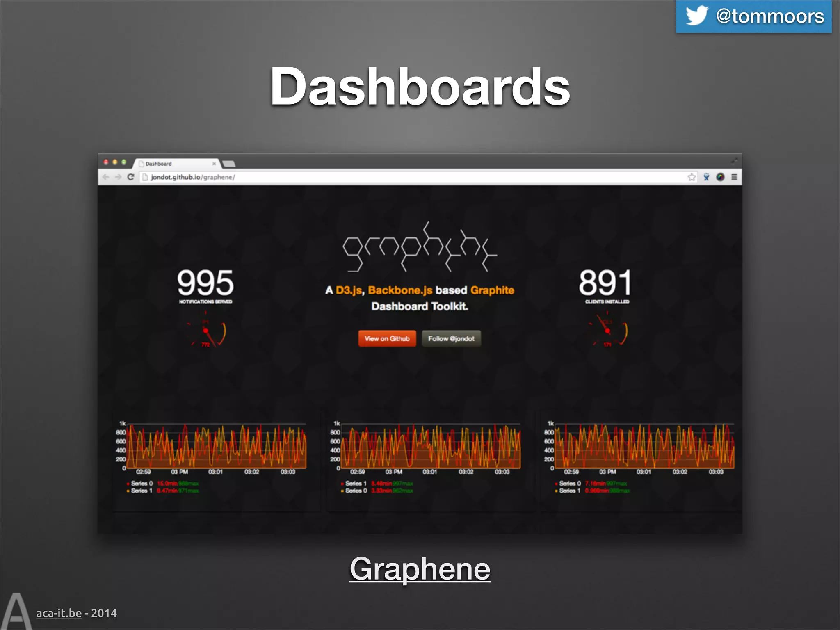Click the browser forward arrow

click(x=118, y=177)
